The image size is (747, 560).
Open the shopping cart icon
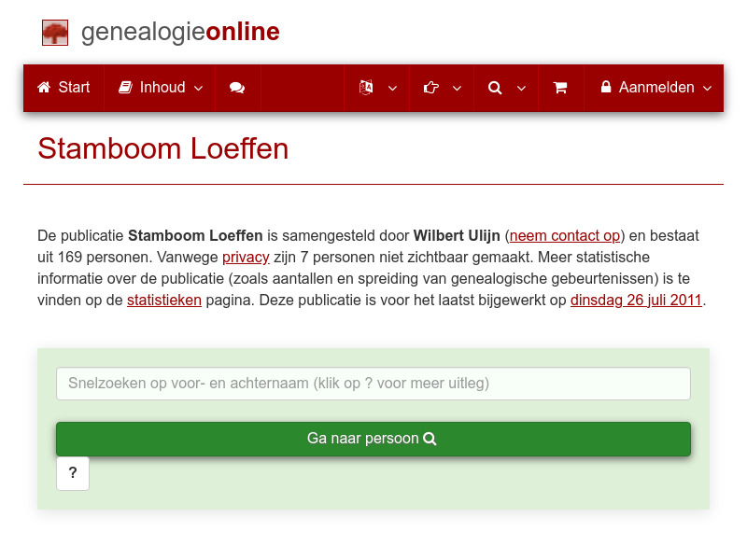(x=561, y=88)
